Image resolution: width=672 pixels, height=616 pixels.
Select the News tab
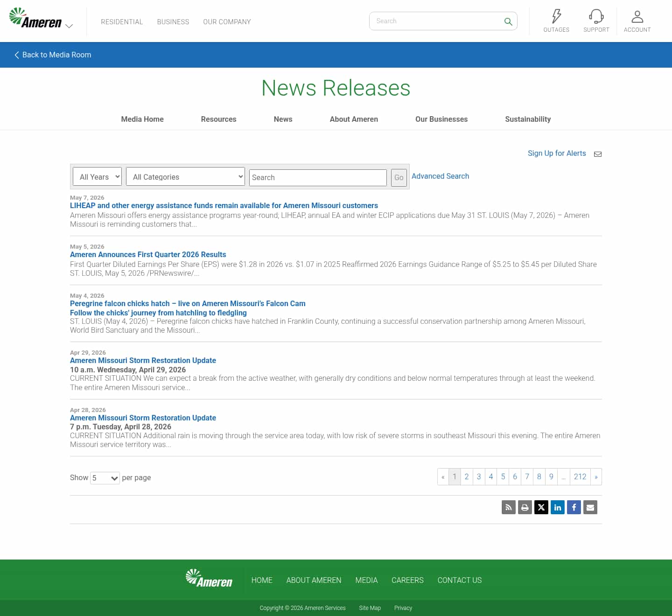283,119
